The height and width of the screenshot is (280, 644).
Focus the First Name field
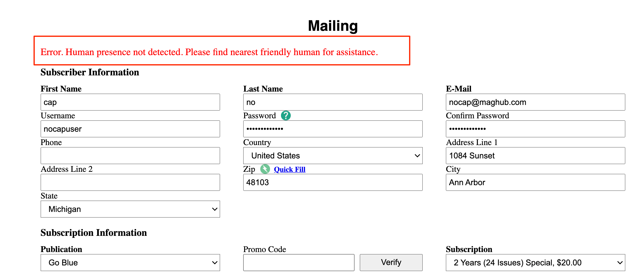click(x=130, y=102)
